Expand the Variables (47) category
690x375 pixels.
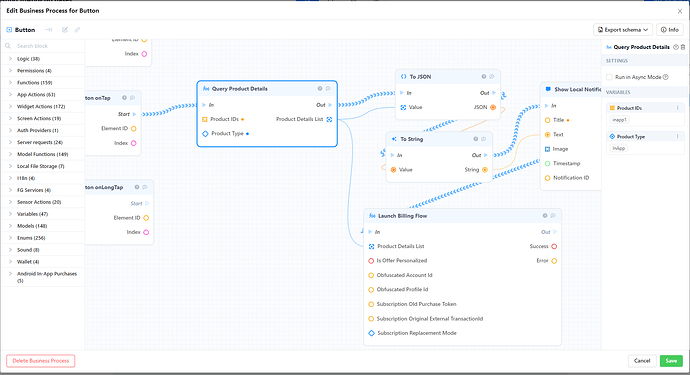click(11, 214)
